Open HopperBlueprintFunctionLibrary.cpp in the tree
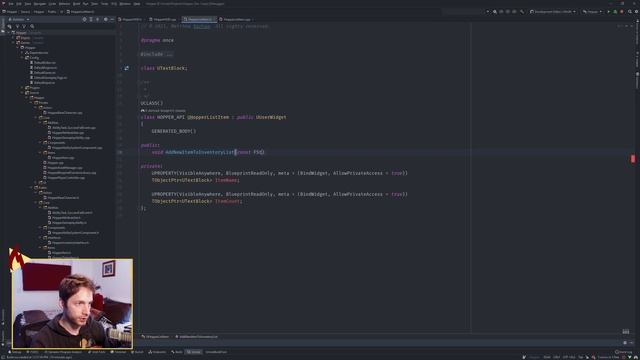 coord(70,173)
